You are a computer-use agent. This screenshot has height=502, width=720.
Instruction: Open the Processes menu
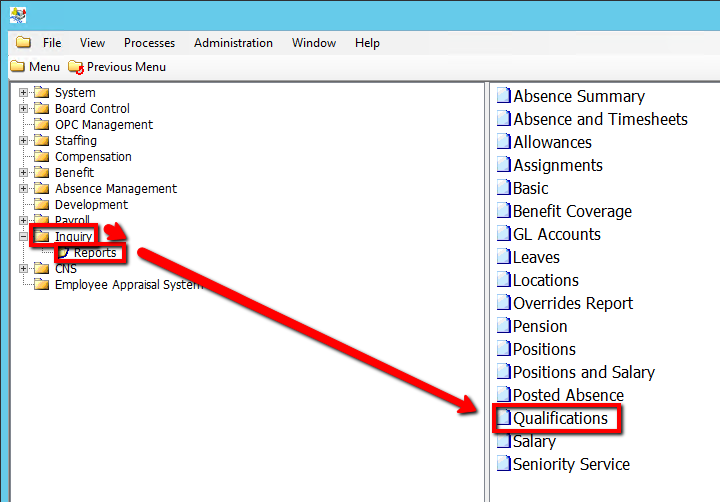(x=149, y=43)
